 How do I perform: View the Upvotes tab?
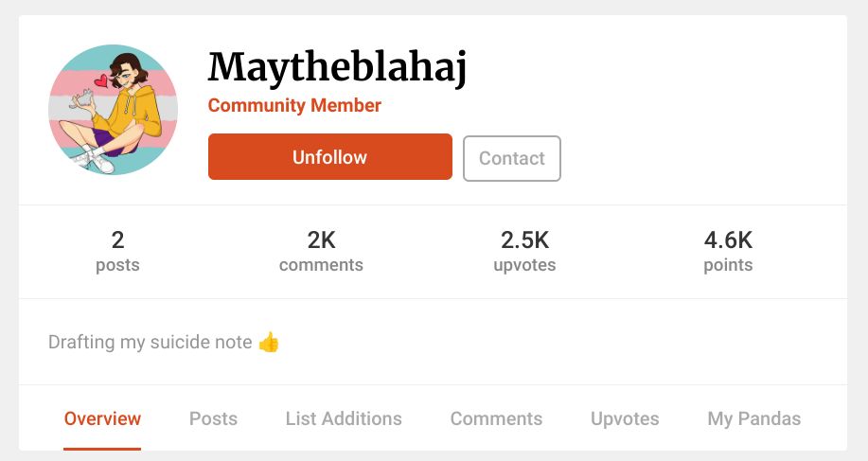coord(625,418)
